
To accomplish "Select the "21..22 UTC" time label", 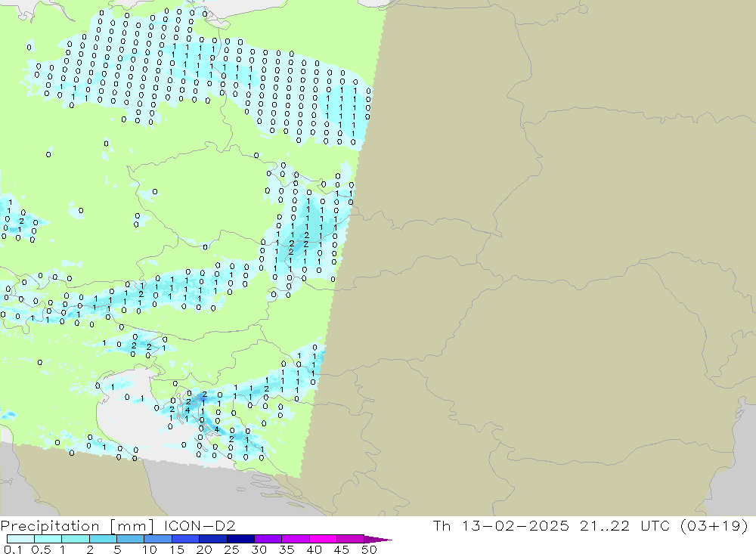I will pyautogui.click(x=625, y=525).
